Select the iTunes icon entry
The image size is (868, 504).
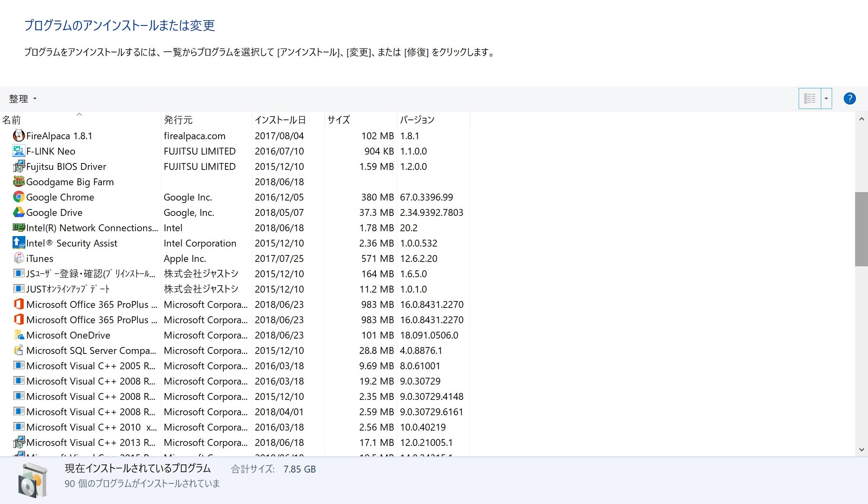click(x=19, y=258)
